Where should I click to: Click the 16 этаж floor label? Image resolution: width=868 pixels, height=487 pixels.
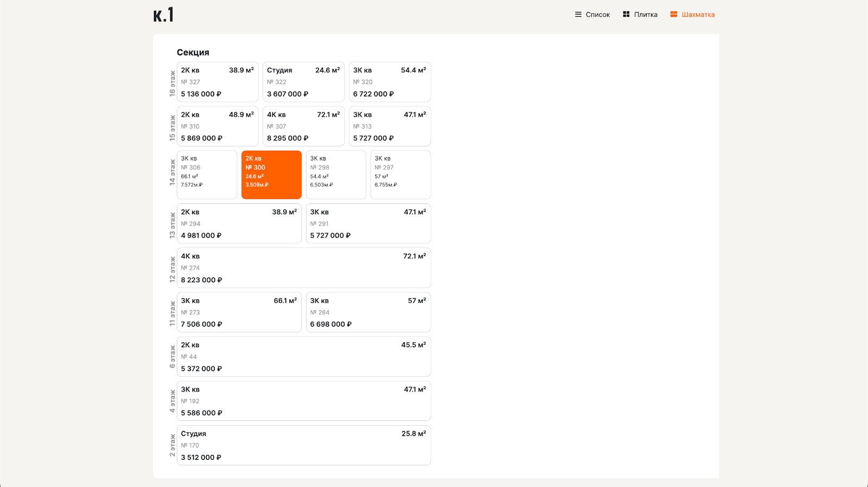pos(172,84)
